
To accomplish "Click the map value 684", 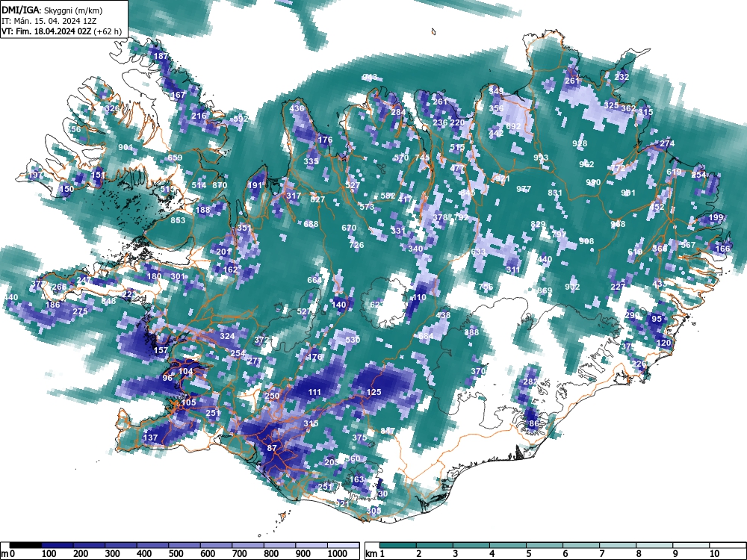I will (x=426, y=336).
